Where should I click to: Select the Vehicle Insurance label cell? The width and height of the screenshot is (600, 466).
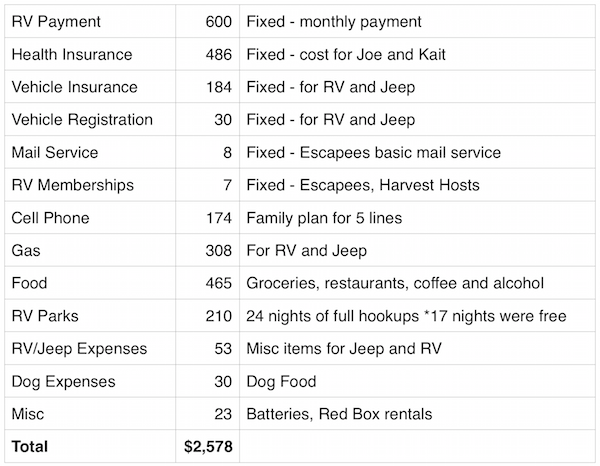(90, 87)
